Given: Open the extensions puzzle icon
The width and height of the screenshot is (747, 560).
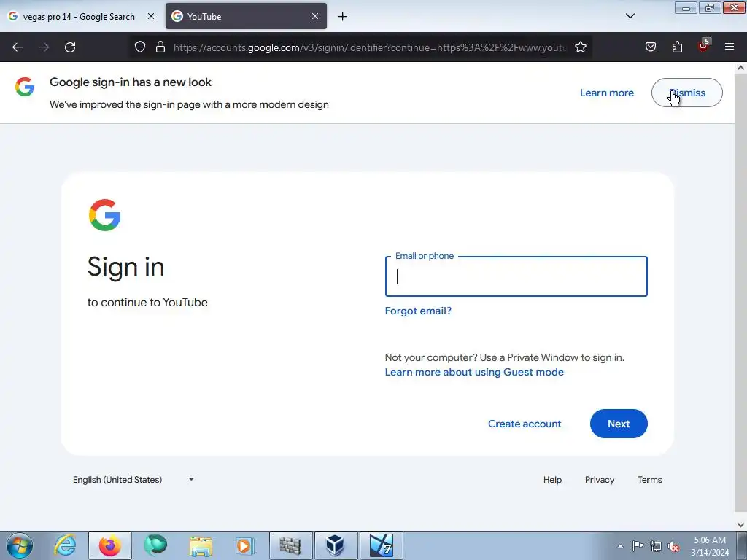Looking at the screenshot, I should [677, 47].
